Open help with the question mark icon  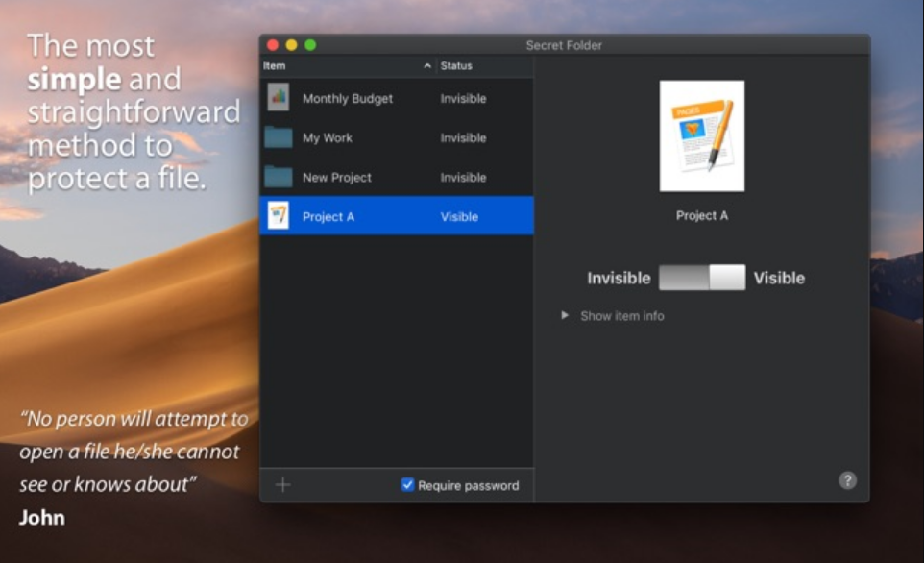[847, 480]
